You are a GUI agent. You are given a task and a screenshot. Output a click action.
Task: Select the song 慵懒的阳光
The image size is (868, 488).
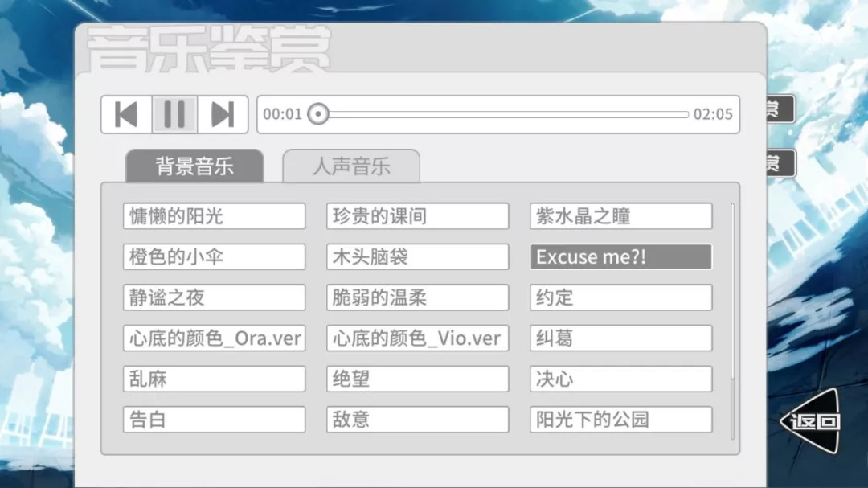(x=213, y=215)
